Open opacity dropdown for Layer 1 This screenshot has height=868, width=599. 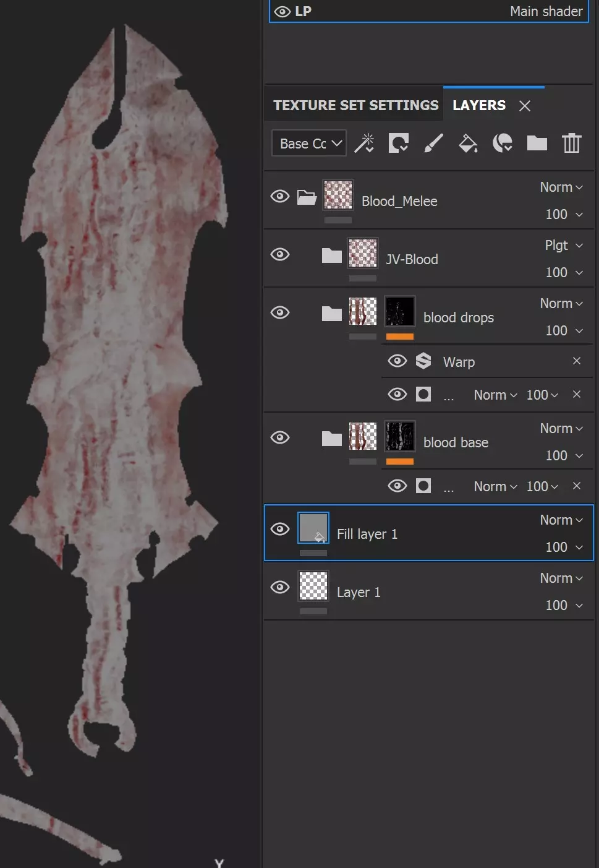(564, 605)
